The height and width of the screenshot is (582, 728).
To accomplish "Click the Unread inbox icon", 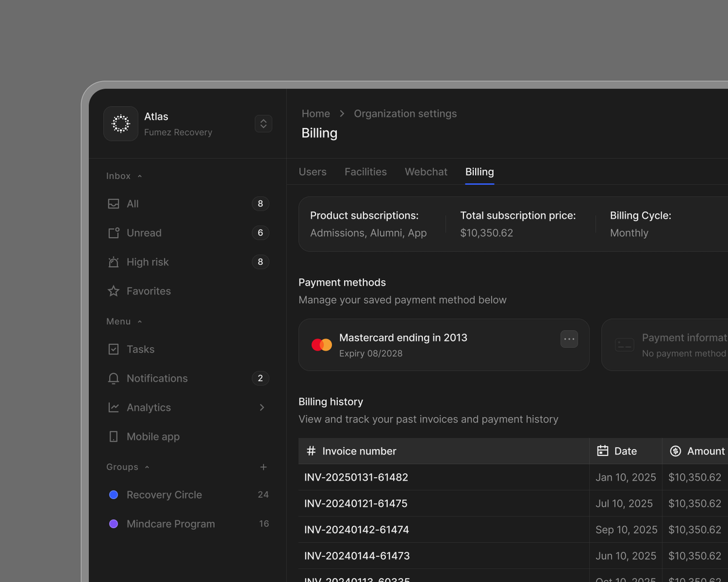I will point(113,233).
